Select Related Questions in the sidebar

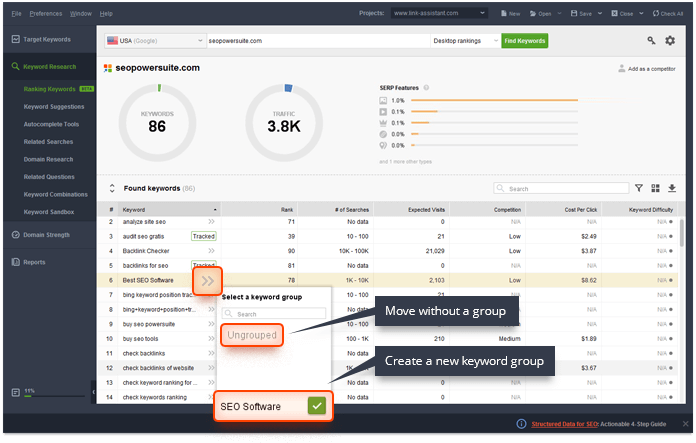[49, 177]
